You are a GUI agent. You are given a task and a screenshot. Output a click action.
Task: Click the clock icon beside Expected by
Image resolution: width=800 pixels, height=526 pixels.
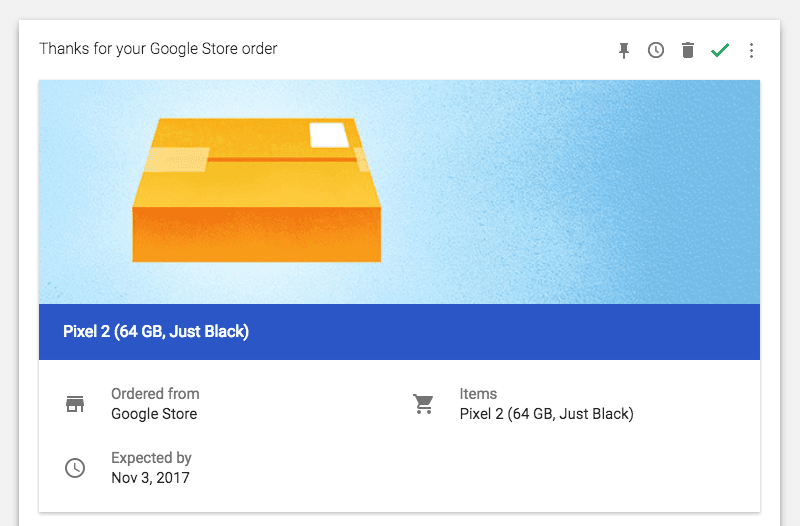[75, 468]
